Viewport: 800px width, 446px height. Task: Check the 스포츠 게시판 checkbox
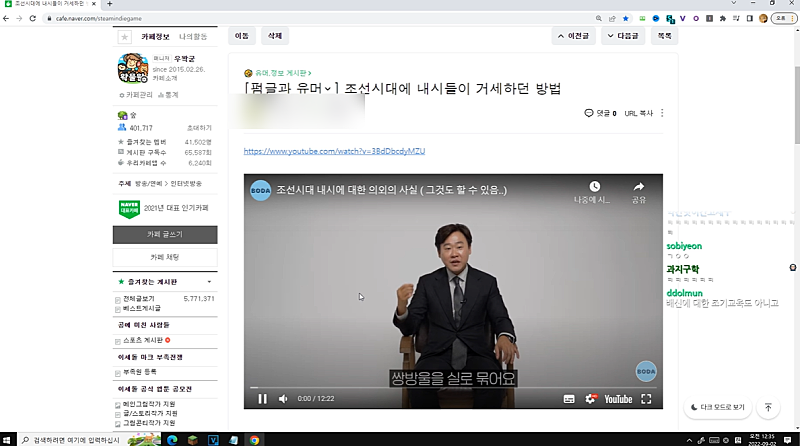point(120,340)
